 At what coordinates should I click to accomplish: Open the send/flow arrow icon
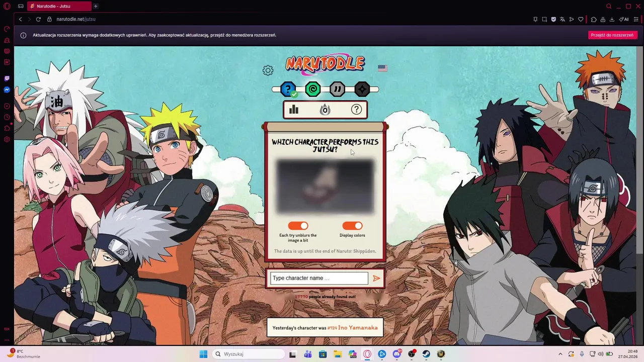[x=572, y=19]
